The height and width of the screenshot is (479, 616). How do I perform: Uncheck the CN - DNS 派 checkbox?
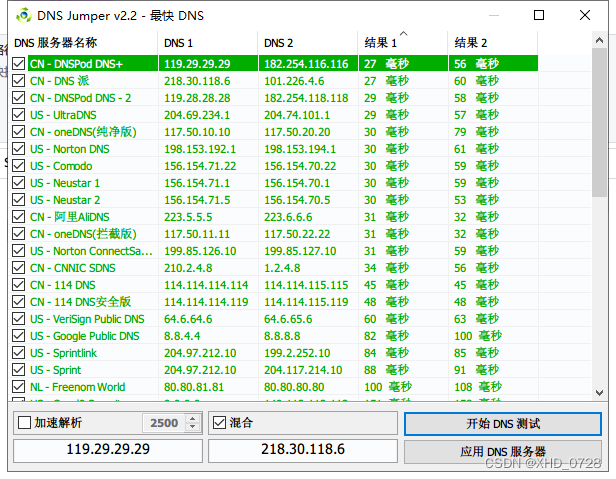tap(18, 81)
